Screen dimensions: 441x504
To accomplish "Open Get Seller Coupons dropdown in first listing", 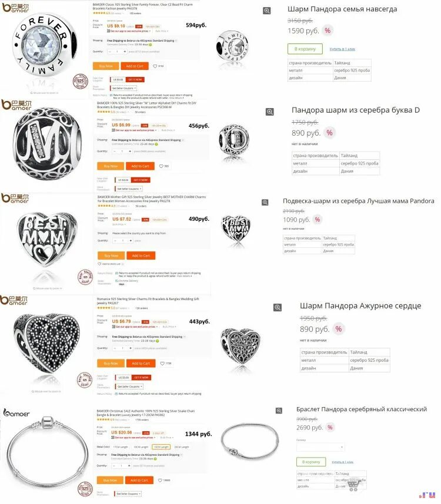I will click(124, 88).
